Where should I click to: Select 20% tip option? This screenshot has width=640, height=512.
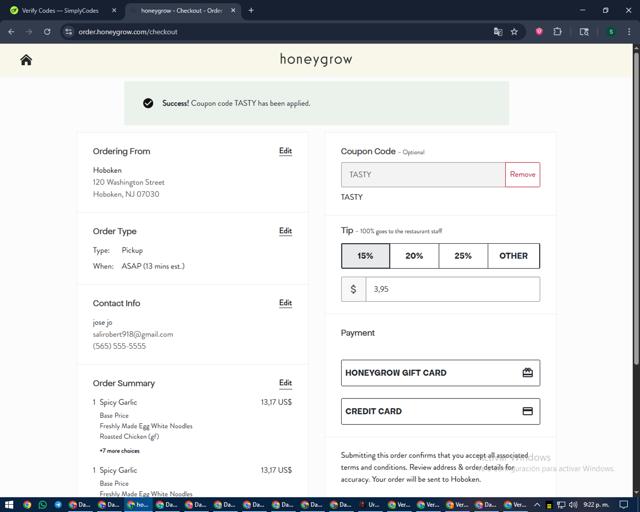(414, 256)
